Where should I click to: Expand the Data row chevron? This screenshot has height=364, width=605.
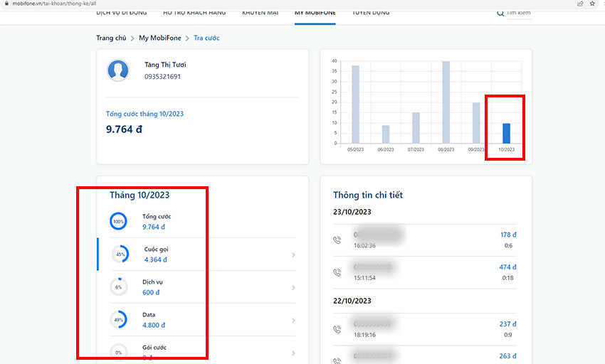(x=293, y=321)
